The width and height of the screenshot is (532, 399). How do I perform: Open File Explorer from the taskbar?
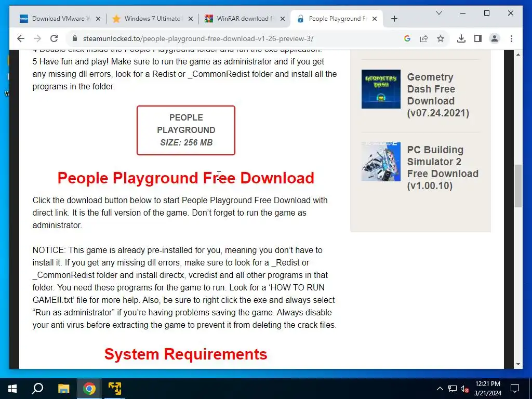click(63, 389)
